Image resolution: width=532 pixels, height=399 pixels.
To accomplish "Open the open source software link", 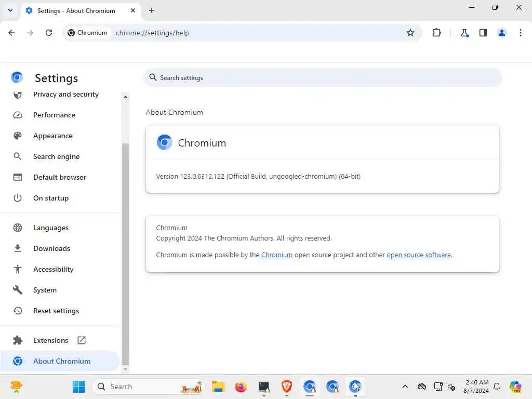I will (x=419, y=255).
